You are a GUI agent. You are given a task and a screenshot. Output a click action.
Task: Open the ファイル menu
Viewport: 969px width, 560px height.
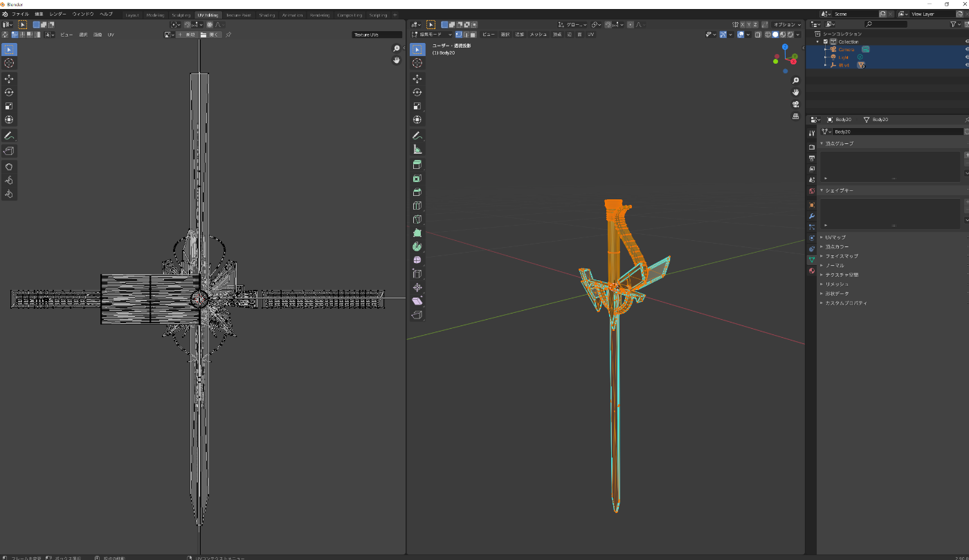(x=20, y=14)
